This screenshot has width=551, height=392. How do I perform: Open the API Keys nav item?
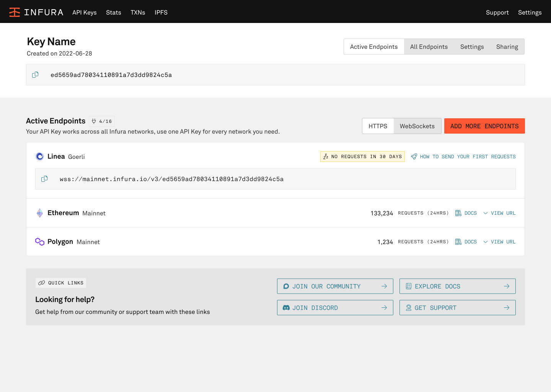[85, 12]
